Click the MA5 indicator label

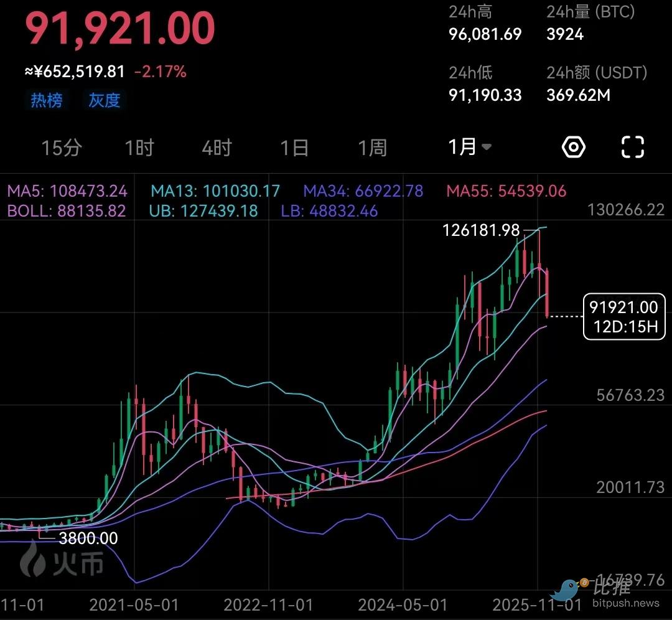tap(67, 190)
